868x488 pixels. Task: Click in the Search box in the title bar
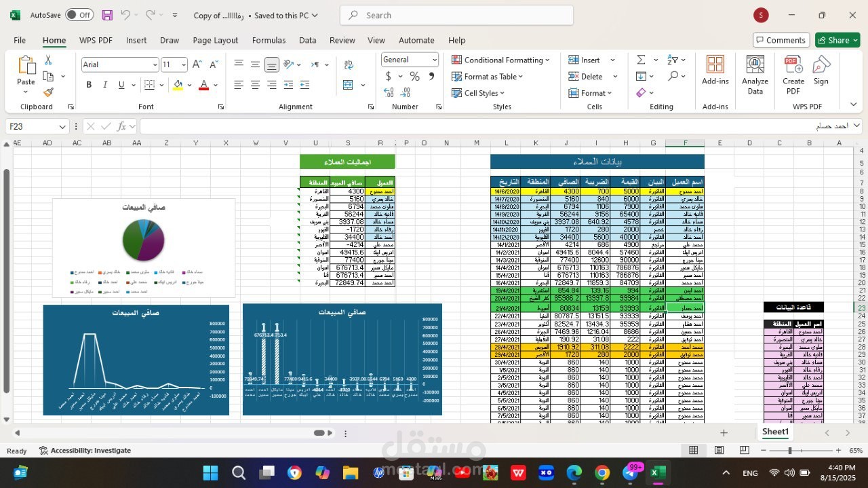pyautogui.click(x=456, y=15)
